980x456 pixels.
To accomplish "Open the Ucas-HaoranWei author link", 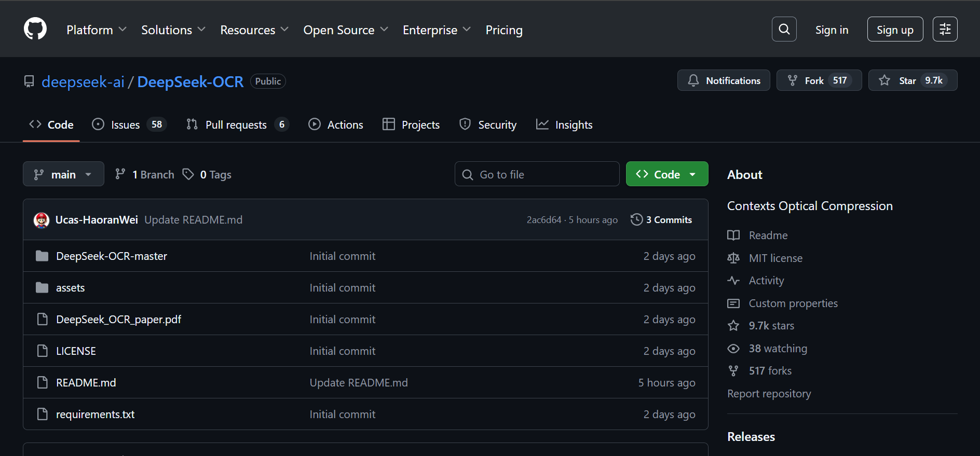I will (97, 220).
